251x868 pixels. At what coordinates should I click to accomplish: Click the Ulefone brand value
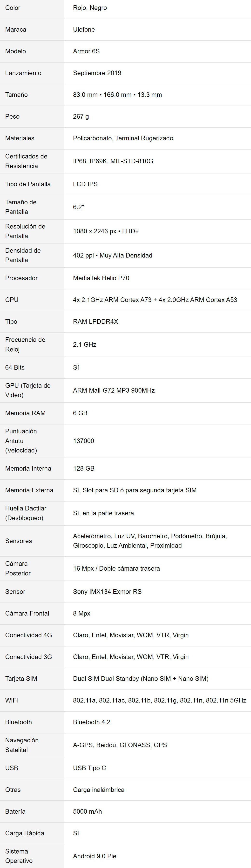[84, 30]
